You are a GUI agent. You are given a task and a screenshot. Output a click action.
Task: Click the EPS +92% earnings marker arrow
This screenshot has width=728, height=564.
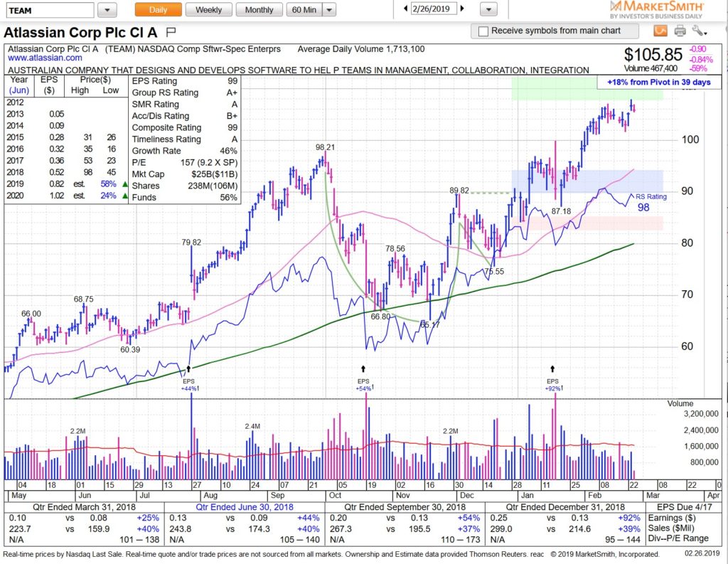tap(552, 369)
